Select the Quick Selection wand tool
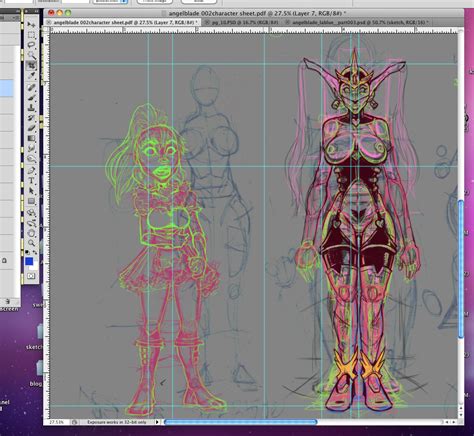Screen dimensions: 474x436 point(31,55)
